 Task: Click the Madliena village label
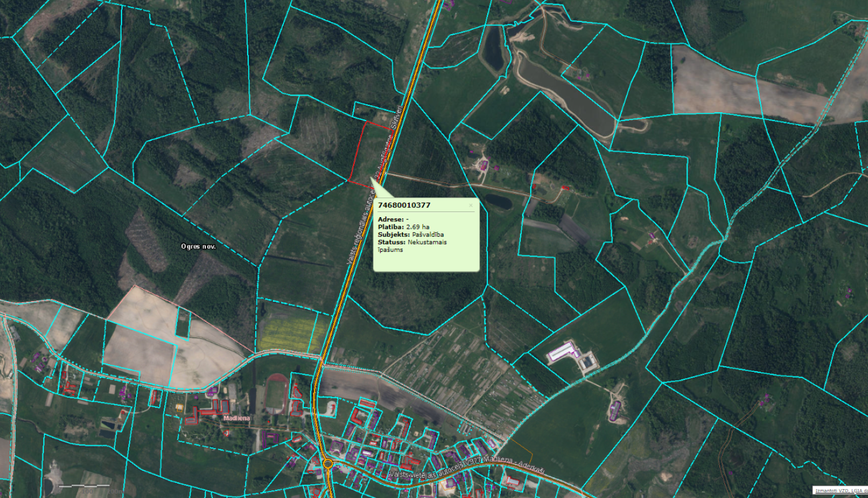tap(236, 418)
